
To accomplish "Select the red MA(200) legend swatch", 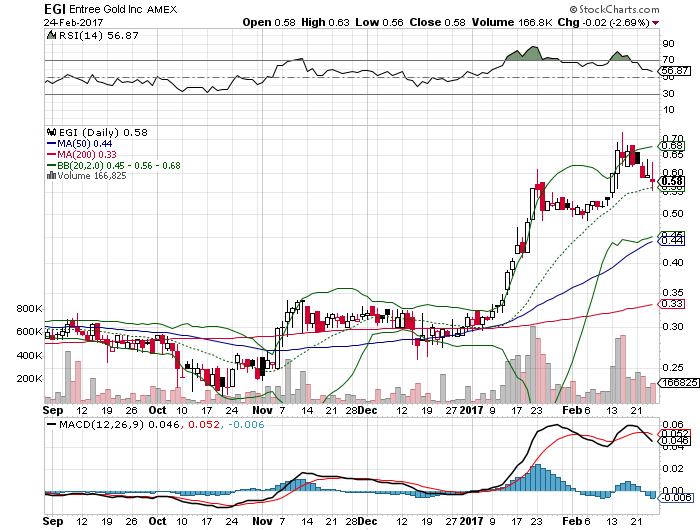I will click(x=52, y=155).
